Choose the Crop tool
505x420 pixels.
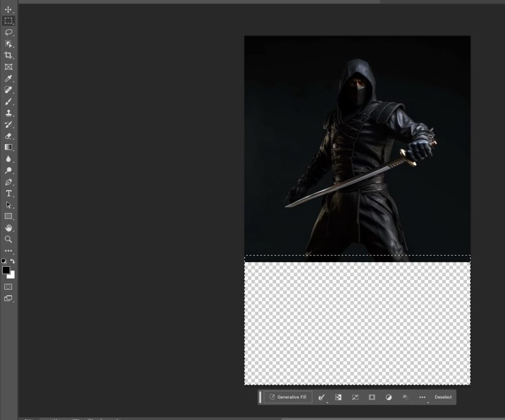point(8,55)
